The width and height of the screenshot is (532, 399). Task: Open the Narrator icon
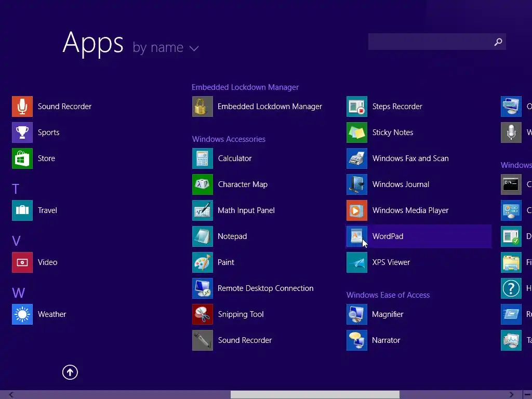coord(357,340)
